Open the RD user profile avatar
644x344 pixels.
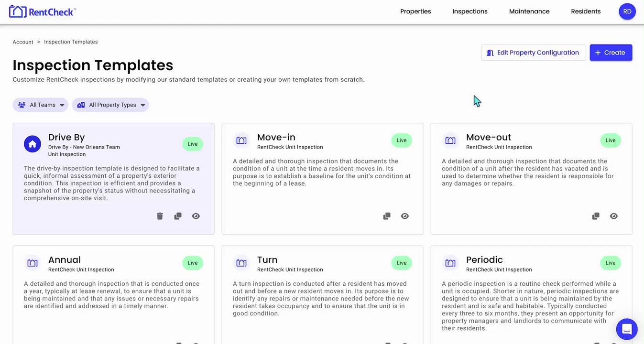pos(627,11)
